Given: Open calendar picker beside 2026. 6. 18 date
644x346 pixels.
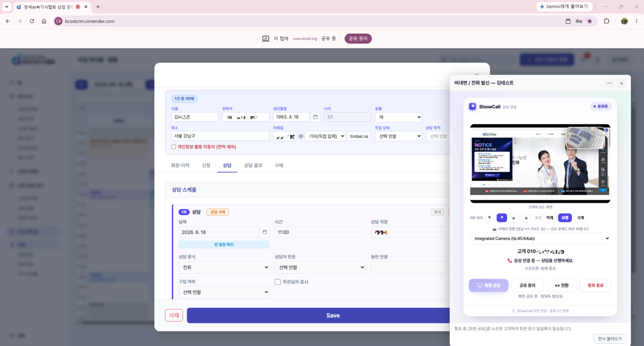Looking at the screenshot, I should (264, 232).
